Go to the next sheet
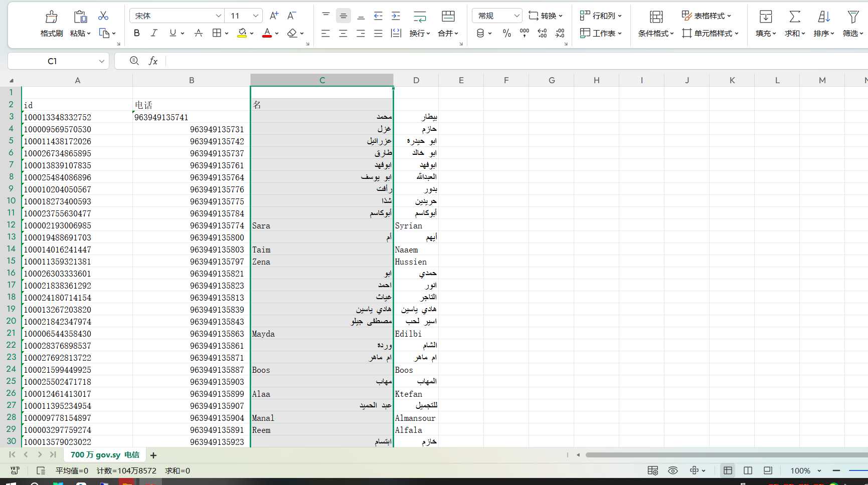Screen dimensions: 868x485 tap(40, 454)
